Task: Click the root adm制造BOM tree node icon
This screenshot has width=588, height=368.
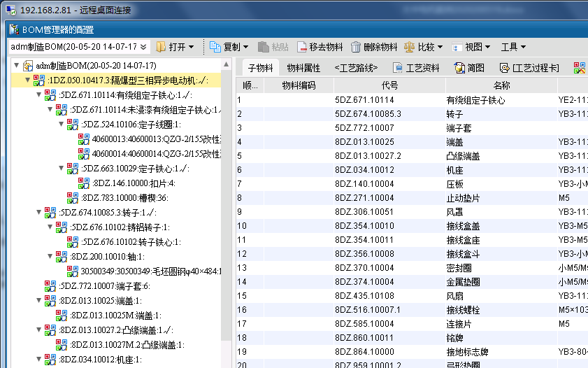Action: (x=28, y=66)
